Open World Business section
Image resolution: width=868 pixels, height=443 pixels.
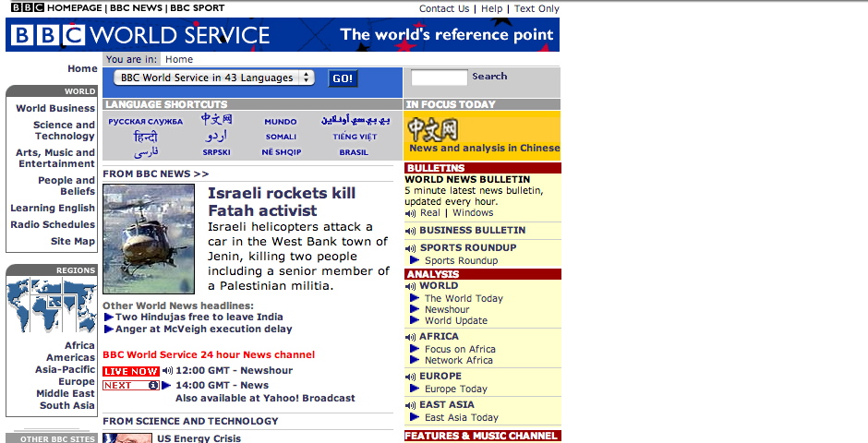(x=55, y=108)
